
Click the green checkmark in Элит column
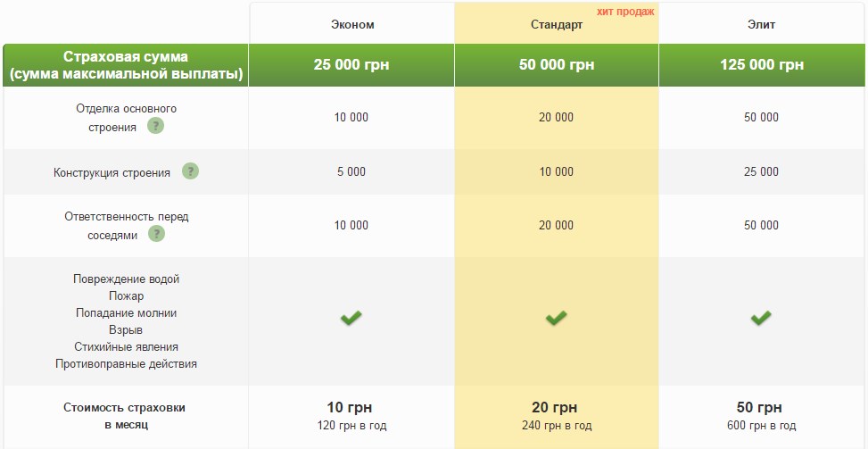coord(761,318)
